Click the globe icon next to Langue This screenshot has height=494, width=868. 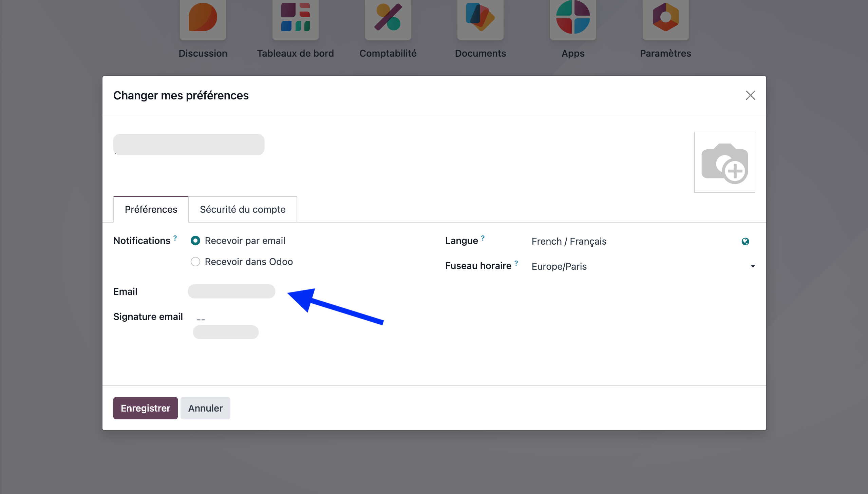(x=745, y=241)
